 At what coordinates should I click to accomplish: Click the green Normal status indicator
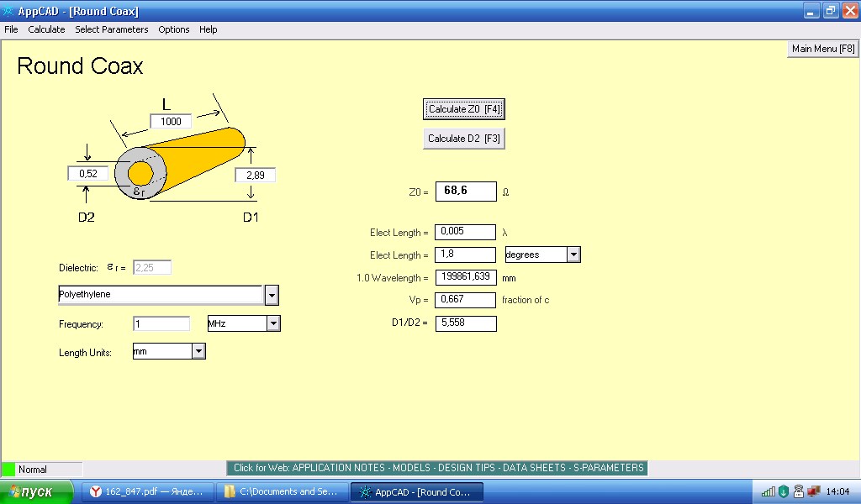click(8, 470)
